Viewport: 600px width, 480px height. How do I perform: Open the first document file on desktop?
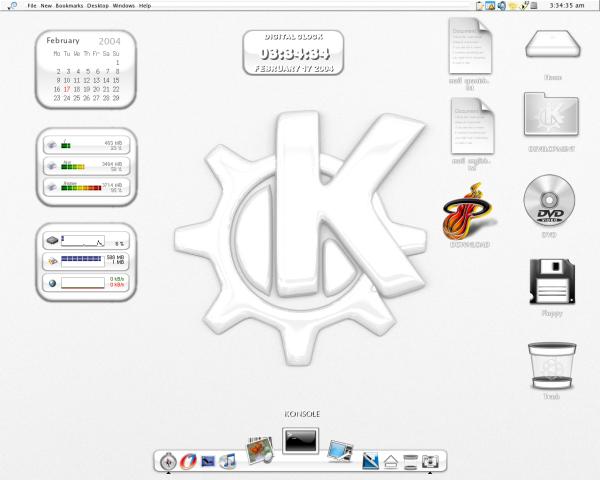(x=470, y=46)
